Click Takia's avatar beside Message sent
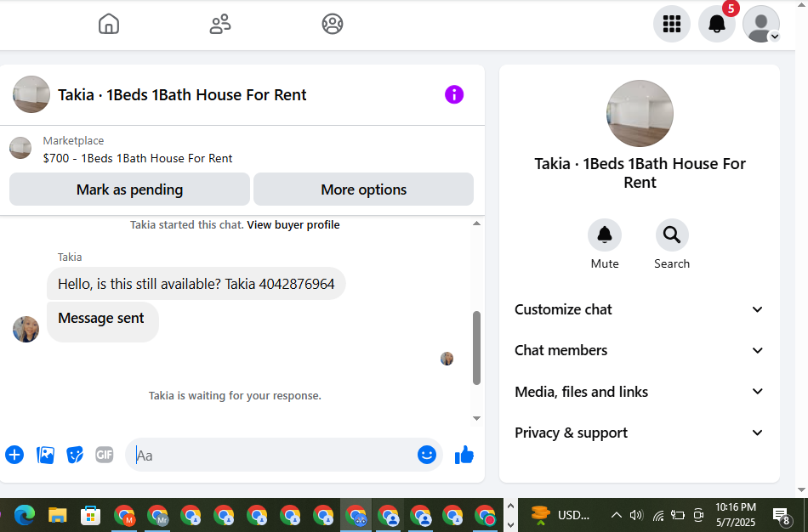This screenshot has height=532, width=808. (x=26, y=329)
